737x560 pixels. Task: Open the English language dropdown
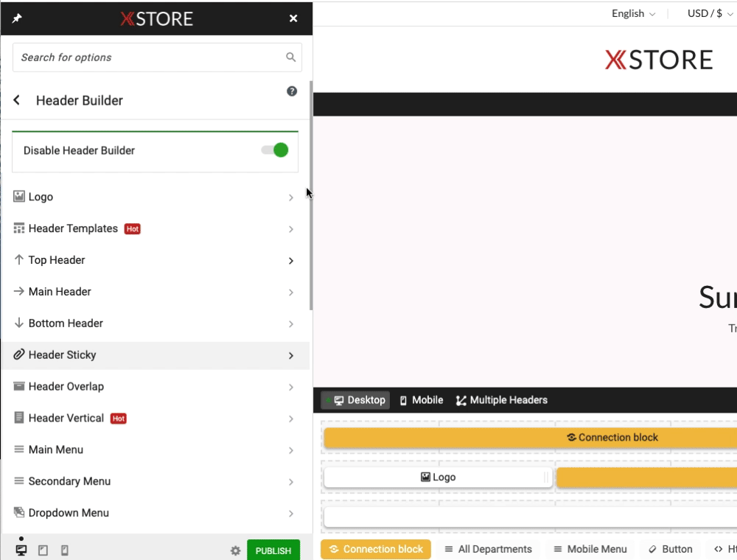(633, 13)
